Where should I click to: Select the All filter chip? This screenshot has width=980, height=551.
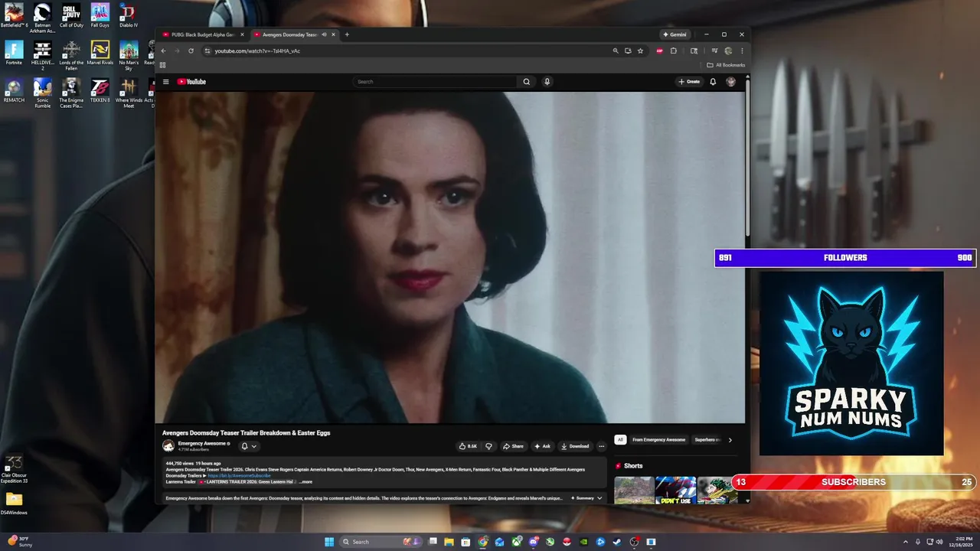tap(620, 440)
